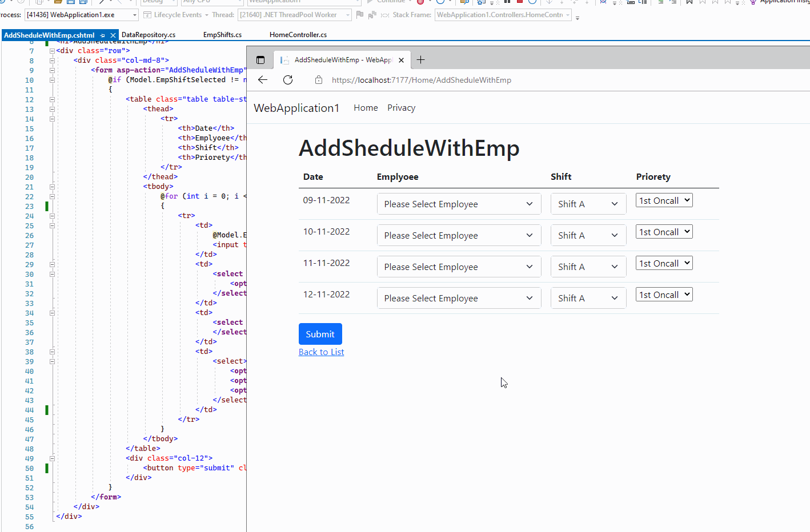The height and width of the screenshot is (532, 810).
Task: Click the flag threads icon in debug toolbar
Action: tap(359, 15)
